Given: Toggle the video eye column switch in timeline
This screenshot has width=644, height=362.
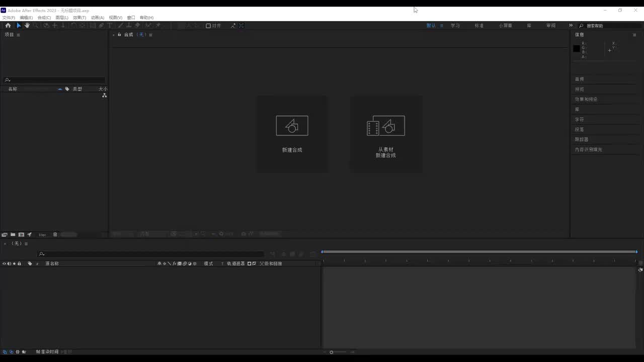Looking at the screenshot, I should pos(5,263).
